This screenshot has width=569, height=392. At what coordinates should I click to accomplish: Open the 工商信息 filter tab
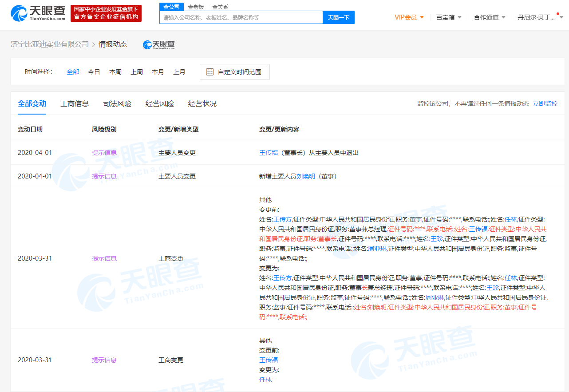click(x=75, y=103)
